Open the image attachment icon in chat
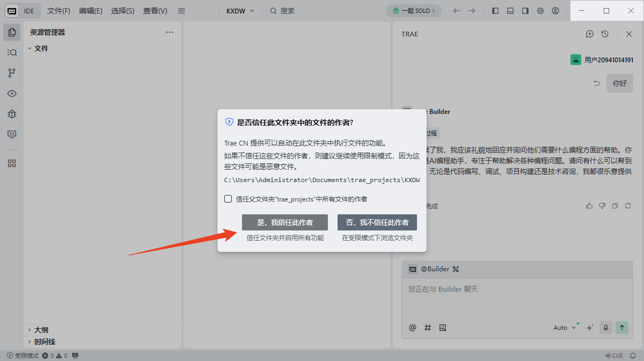Image resolution: width=644 pixels, height=361 pixels. tap(442, 327)
